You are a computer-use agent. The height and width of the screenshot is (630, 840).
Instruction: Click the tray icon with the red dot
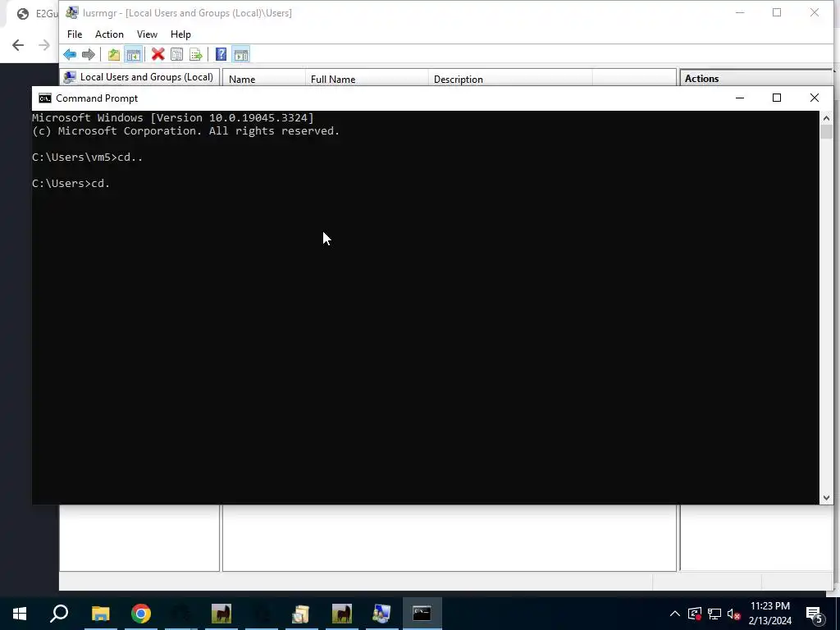[x=694, y=614]
